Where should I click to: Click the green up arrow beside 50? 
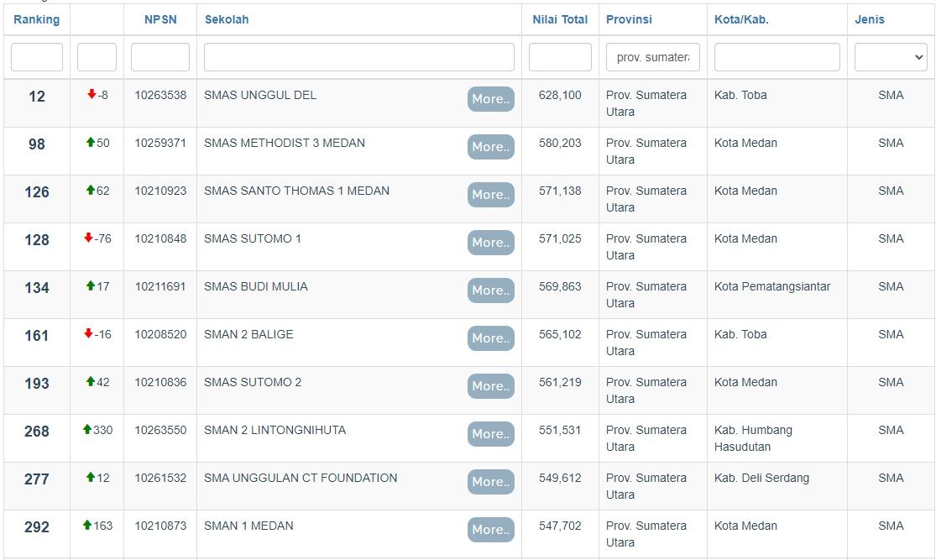[x=90, y=142]
